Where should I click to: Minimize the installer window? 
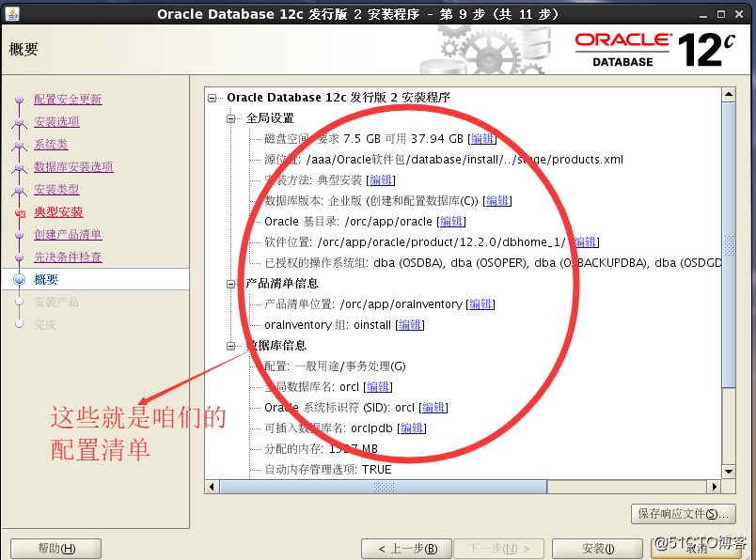coord(703,14)
